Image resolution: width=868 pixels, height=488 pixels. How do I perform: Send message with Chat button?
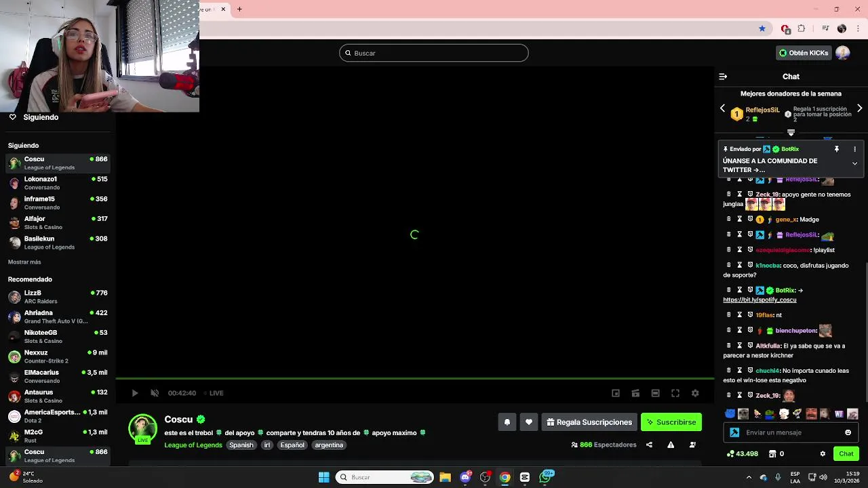pyautogui.click(x=846, y=454)
